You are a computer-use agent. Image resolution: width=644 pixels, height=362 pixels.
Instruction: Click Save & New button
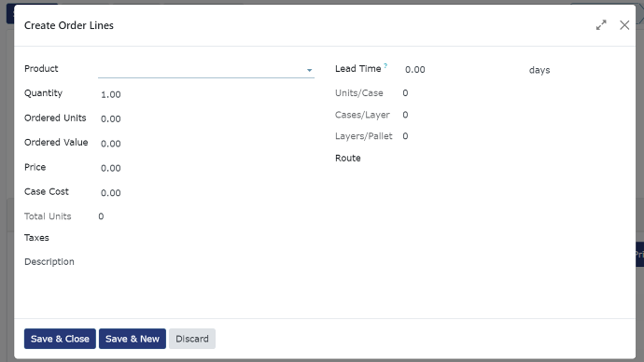tap(133, 339)
